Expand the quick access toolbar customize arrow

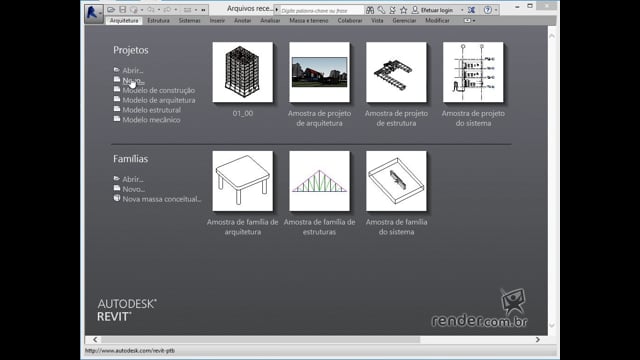(x=203, y=10)
